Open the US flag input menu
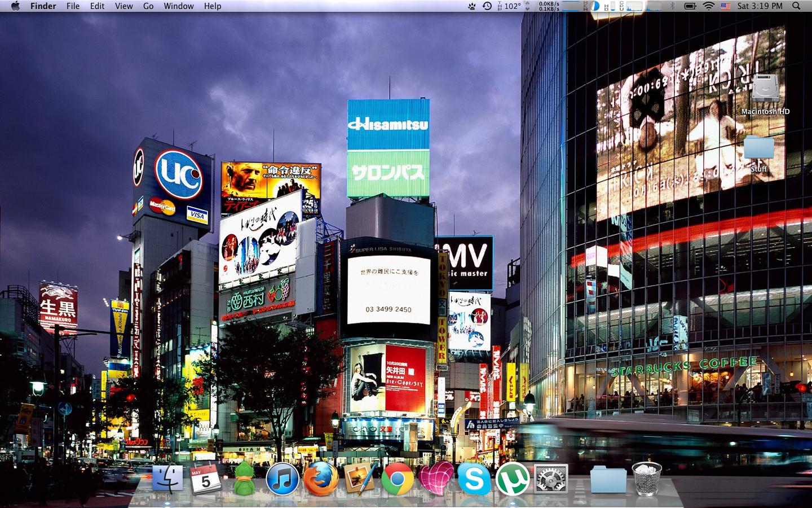812x508 pixels. click(x=726, y=6)
